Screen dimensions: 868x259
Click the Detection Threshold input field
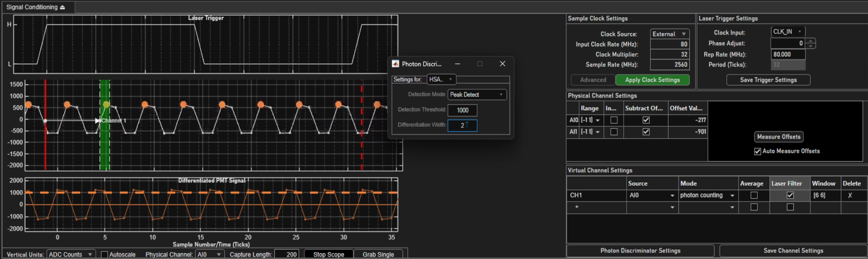(462, 110)
